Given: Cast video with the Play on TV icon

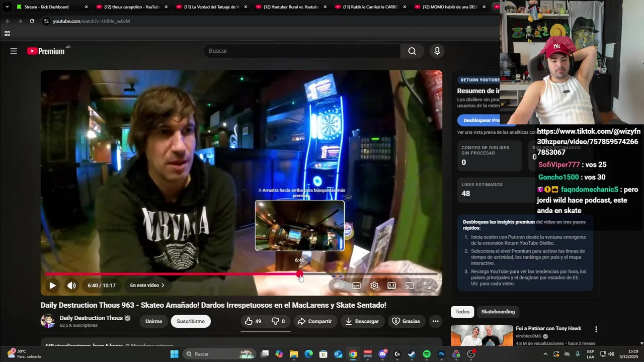Looking at the screenshot, I should point(409,286).
